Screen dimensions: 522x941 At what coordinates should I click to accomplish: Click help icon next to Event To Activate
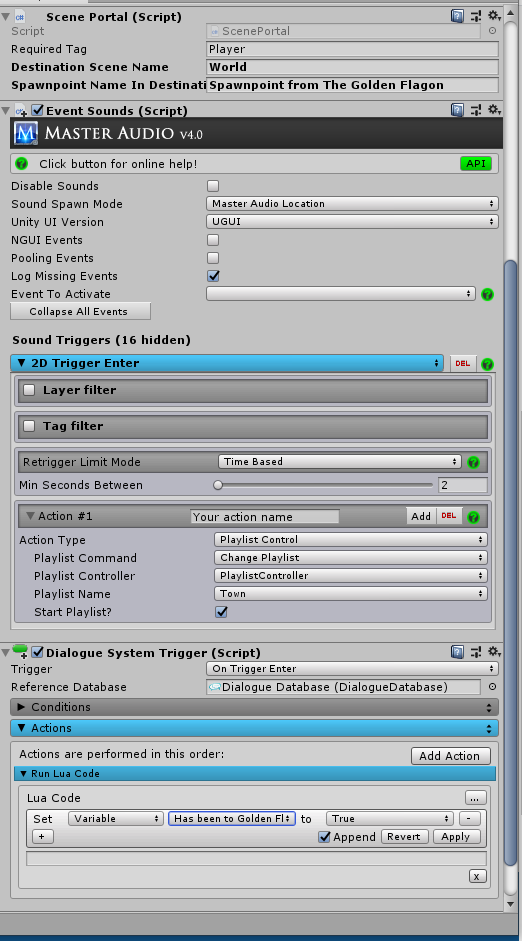[487, 294]
